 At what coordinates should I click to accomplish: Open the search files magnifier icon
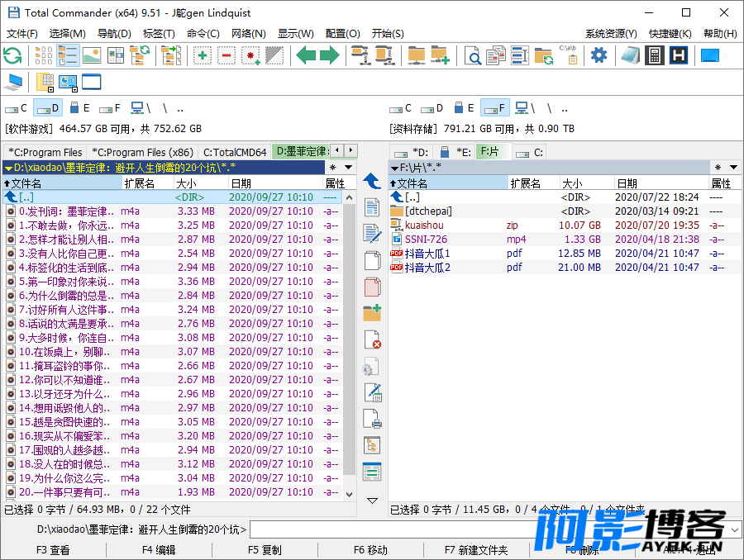[472, 56]
